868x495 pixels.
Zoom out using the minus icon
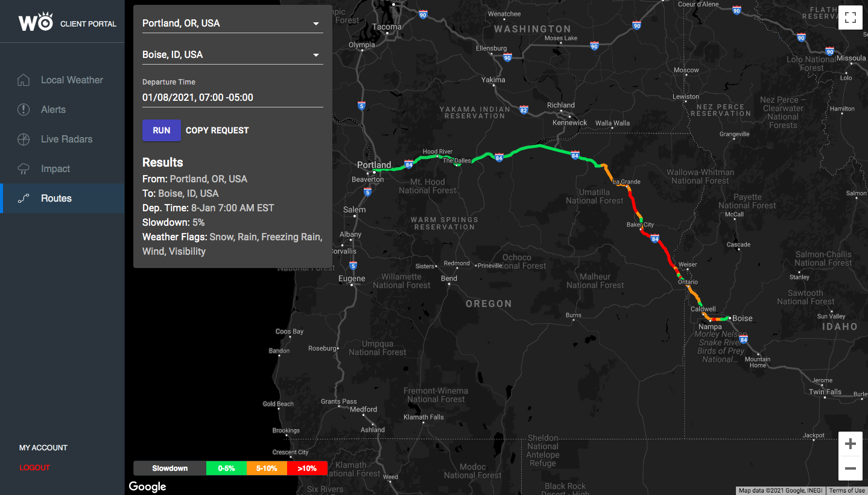tap(850, 468)
